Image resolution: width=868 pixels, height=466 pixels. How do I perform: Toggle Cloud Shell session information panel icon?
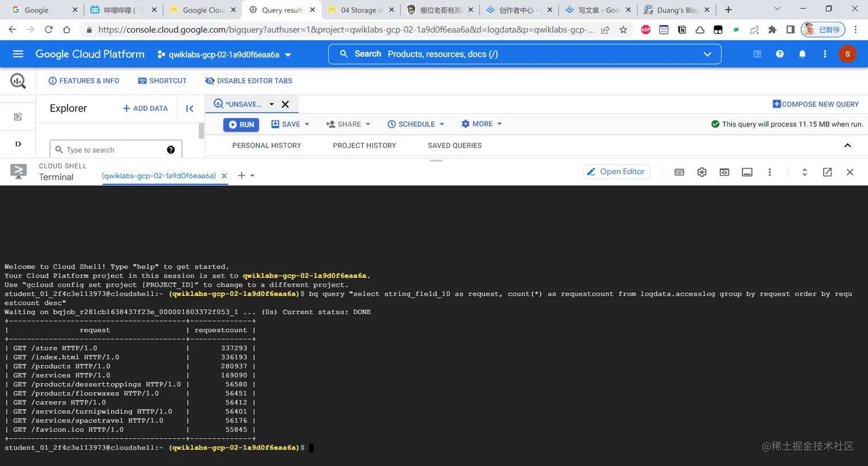coord(747,172)
